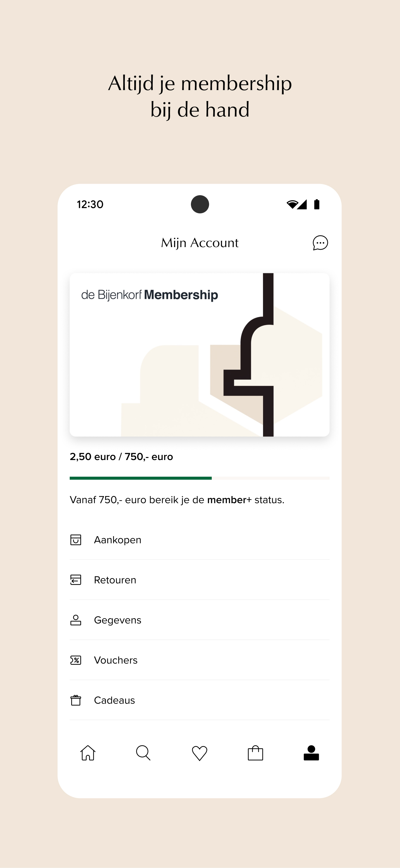Image resolution: width=400 pixels, height=868 pixels.
Task: Tap the de Bijenkorf Membership card
Action: coord(199,355)
